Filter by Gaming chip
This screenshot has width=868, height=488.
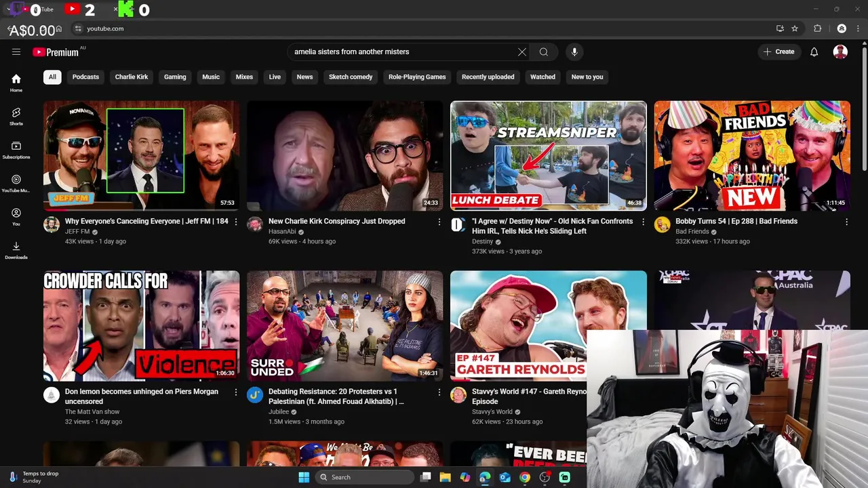click(x=175, y=77)
